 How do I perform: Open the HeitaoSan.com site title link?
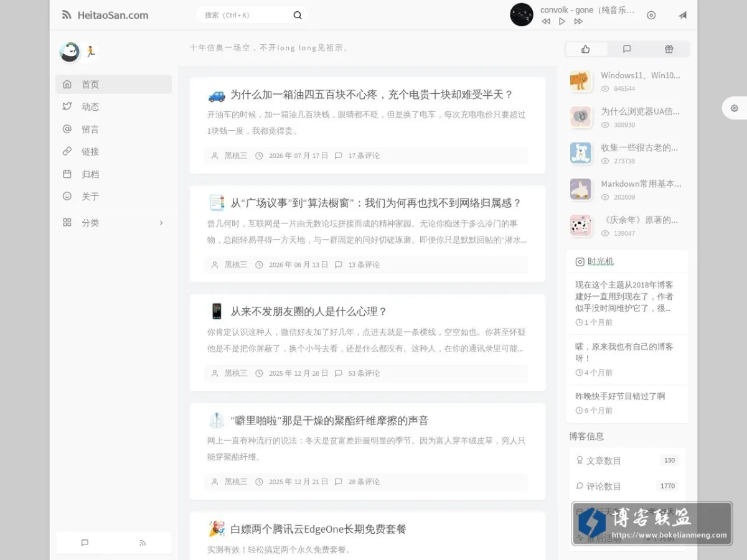[113, 15]
